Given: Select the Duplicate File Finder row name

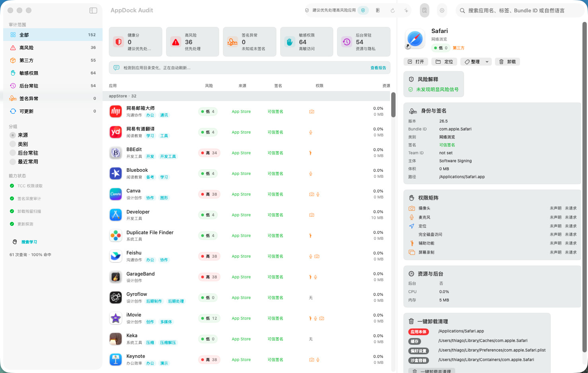Looking at the screenshot, I should click(x=150, y=233).
